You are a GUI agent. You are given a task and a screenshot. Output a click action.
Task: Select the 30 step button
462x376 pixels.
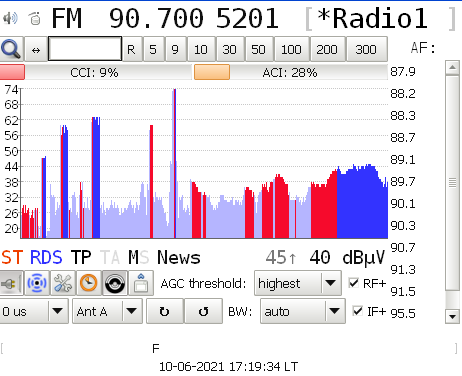(229, 49)
